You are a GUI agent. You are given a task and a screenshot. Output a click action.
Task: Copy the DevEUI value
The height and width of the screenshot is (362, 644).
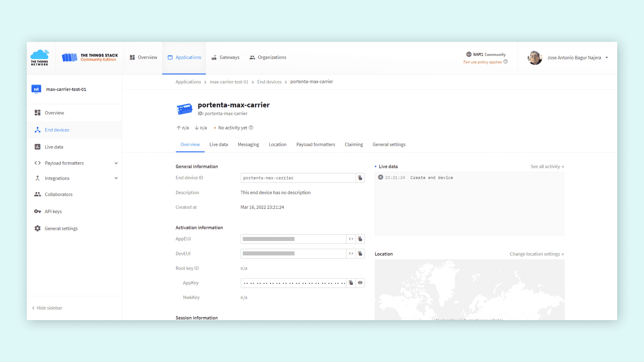click(360, 254)
